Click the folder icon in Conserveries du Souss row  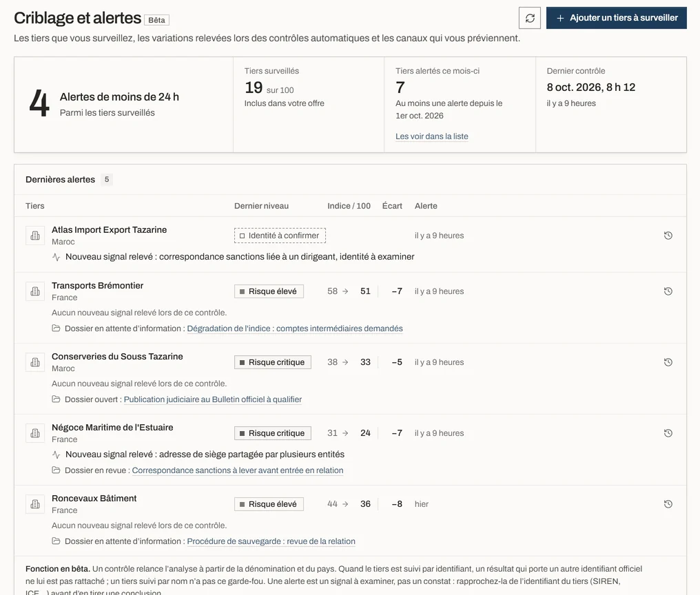(56, 399)
